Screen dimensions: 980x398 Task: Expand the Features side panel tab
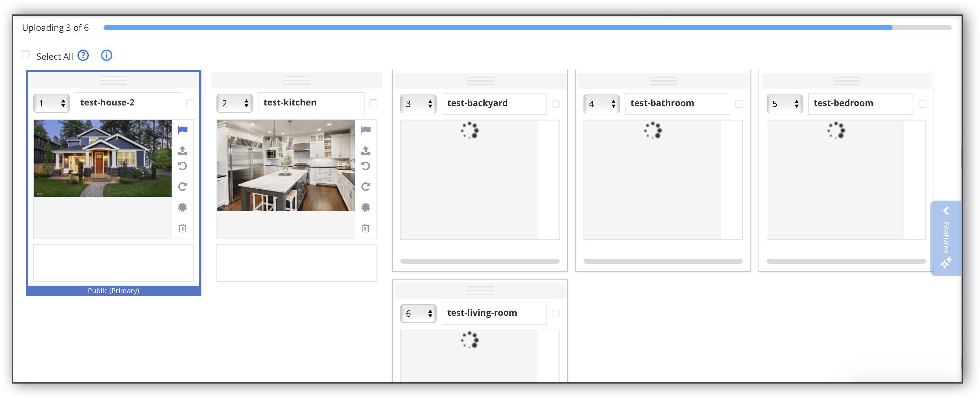tap(946, 238)
